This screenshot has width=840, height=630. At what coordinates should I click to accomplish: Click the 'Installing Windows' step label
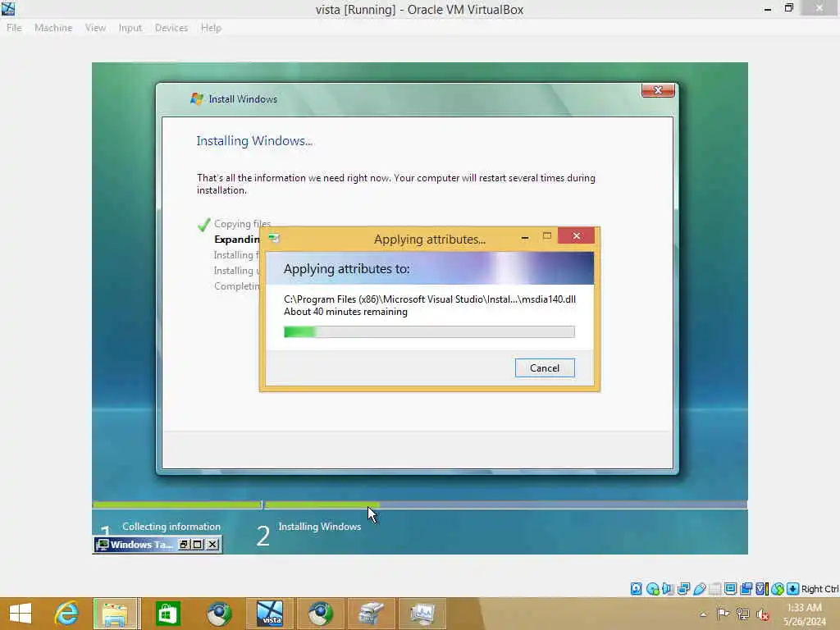pos(320,527)
